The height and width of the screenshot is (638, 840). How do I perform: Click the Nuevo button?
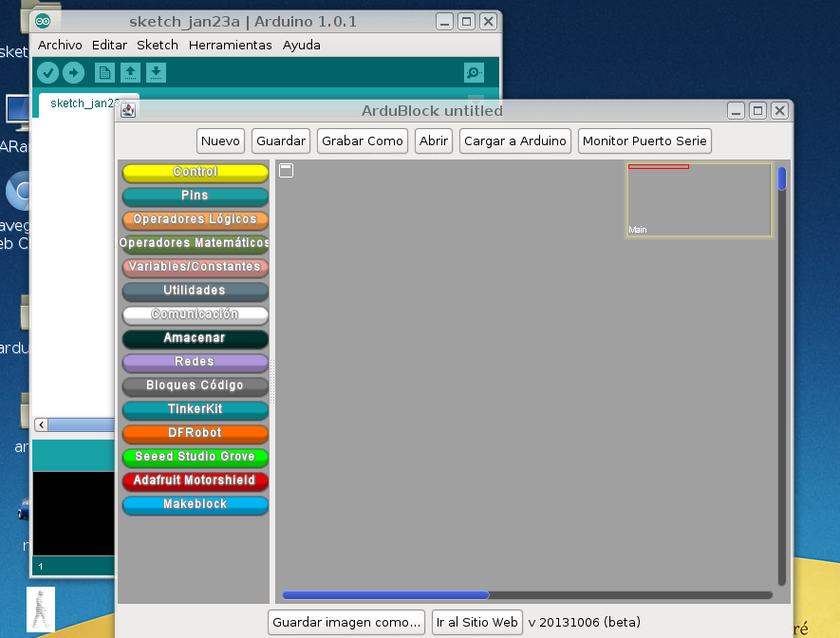click(220, 141)
